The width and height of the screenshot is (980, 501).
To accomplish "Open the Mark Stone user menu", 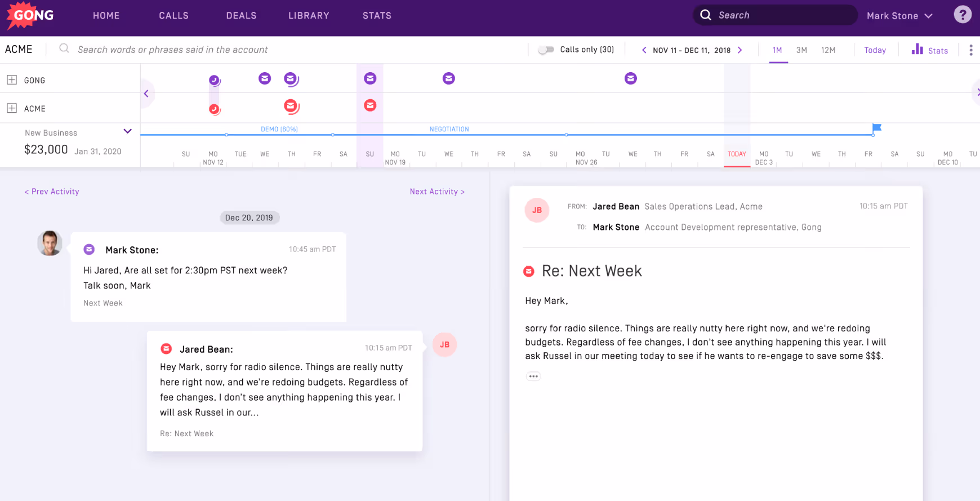I will 899,16.
